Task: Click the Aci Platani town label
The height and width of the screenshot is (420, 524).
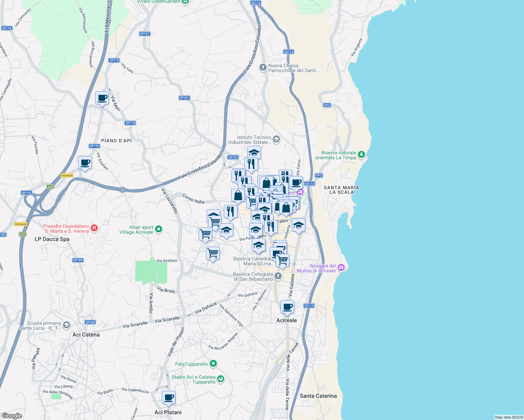Action: coord(168,412)
